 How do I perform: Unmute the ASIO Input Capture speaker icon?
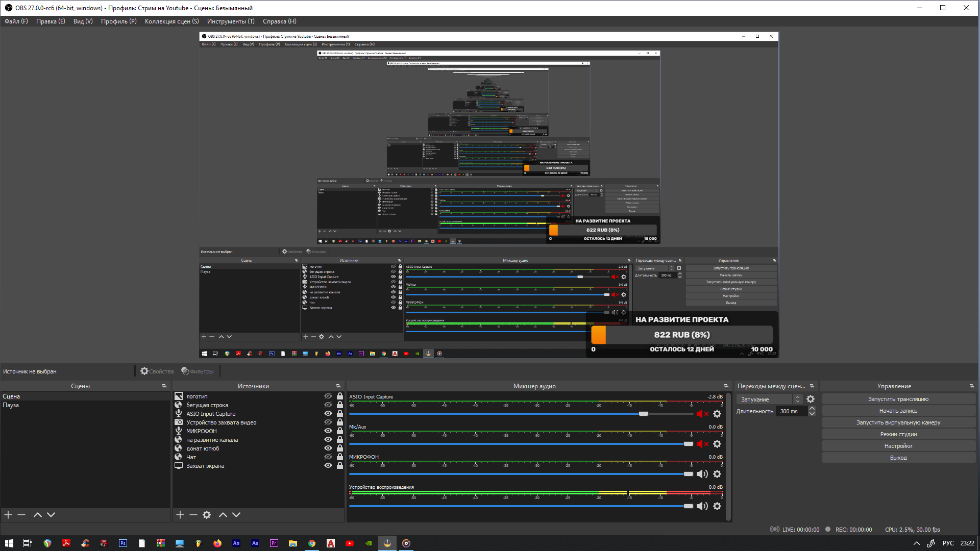(702, 414)
